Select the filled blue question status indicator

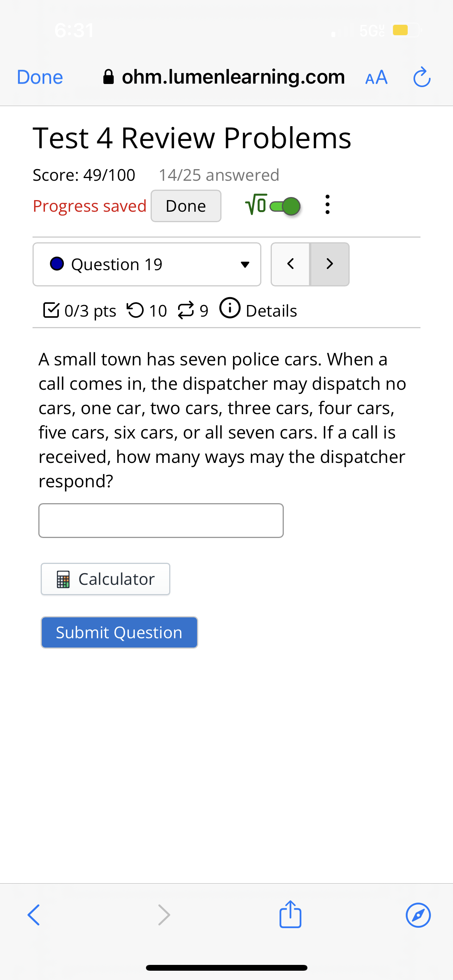[57, 264]
